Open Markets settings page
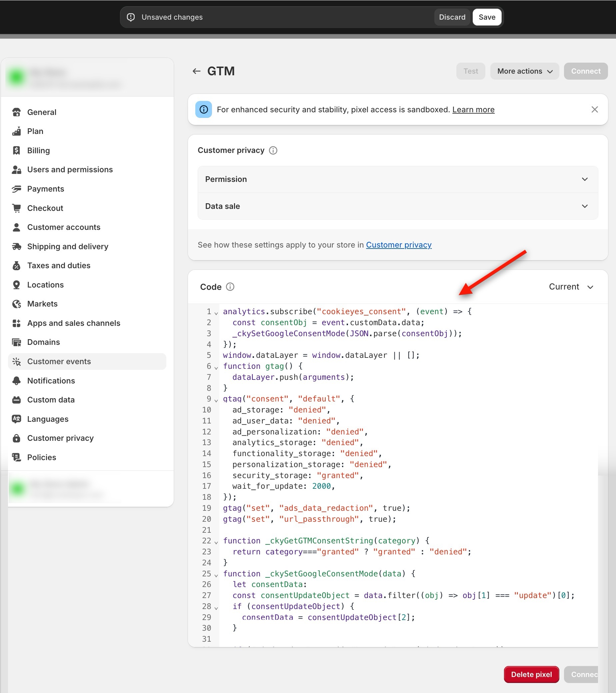Screen dimensions: 616x693 click(x=87, y=304)
